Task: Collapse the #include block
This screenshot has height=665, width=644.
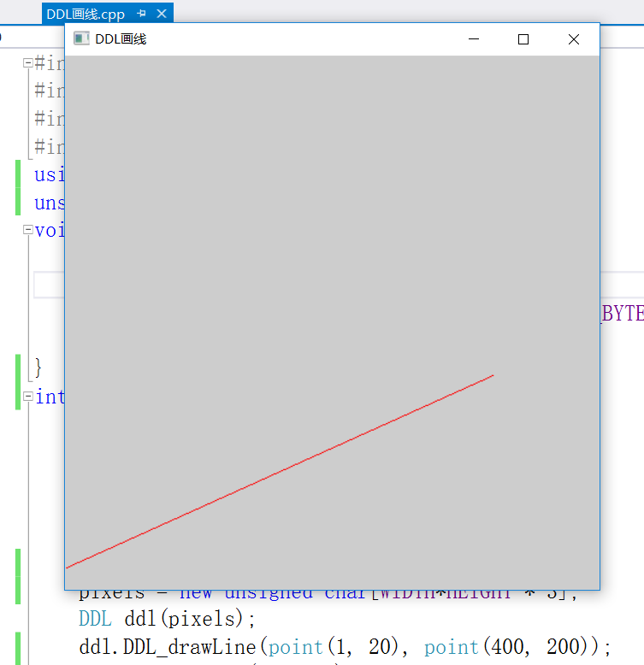Action: pyautogui.click(x=28, y=62)
